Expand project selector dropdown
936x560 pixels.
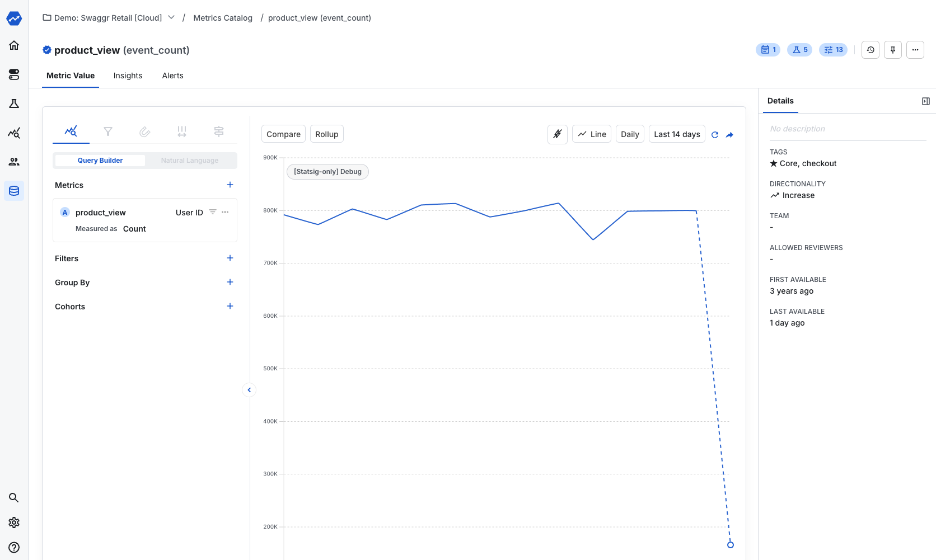(171, 17)
